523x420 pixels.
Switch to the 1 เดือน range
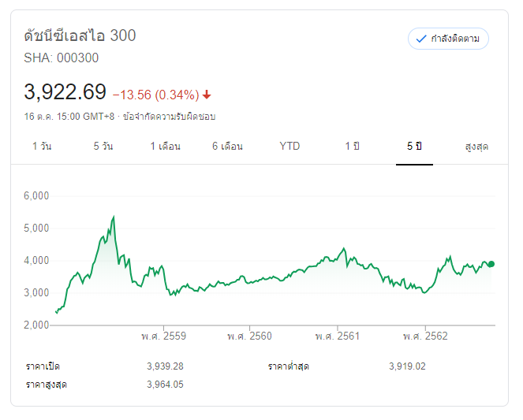pyautogui.click(x=166, y=147)
